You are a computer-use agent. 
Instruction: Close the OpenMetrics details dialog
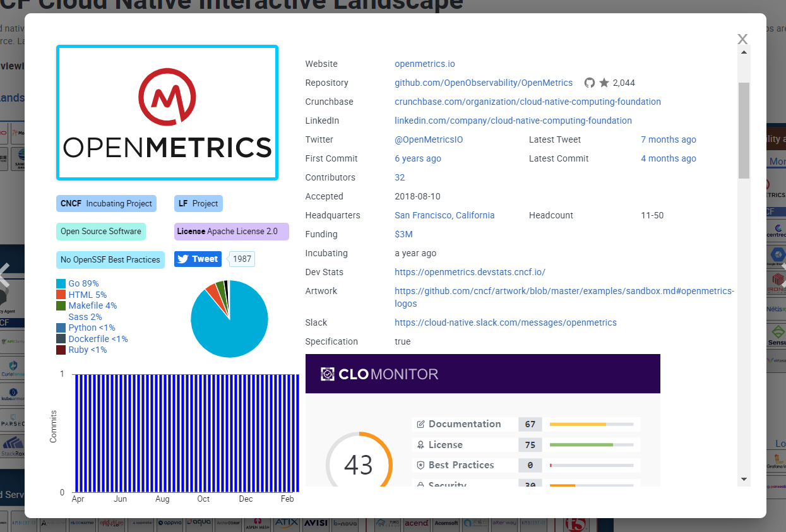tap(742, 39)
